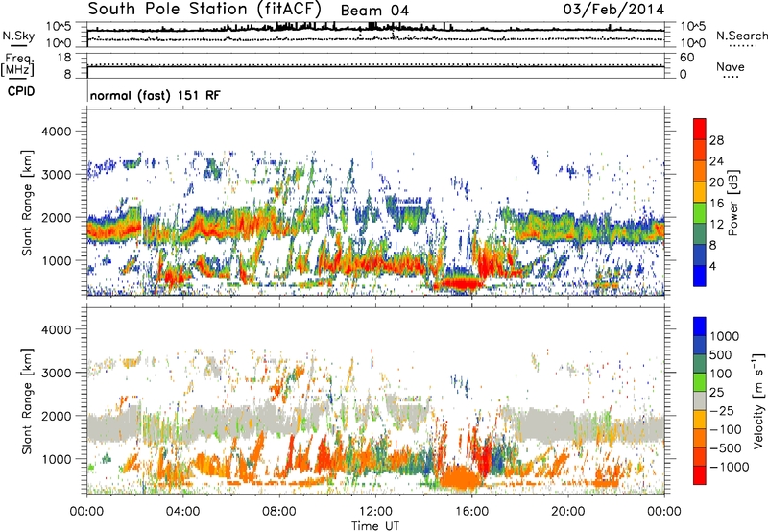Click the '3000' tick in the velocity panel
The height and width of the screenshot is (532, 768).
point(56,373)
